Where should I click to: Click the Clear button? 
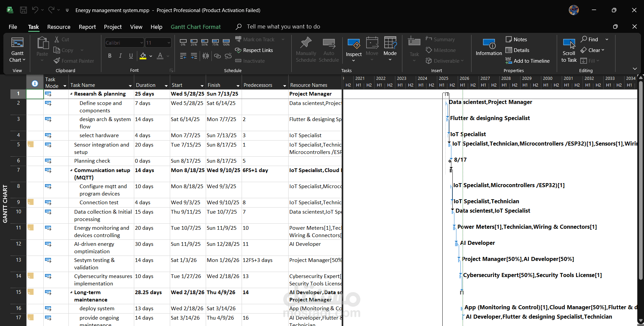(592, 50)
